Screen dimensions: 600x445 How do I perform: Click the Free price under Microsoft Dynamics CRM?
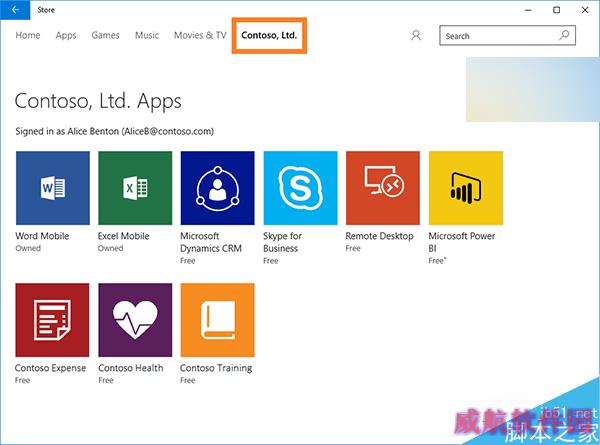coord(188,261)
